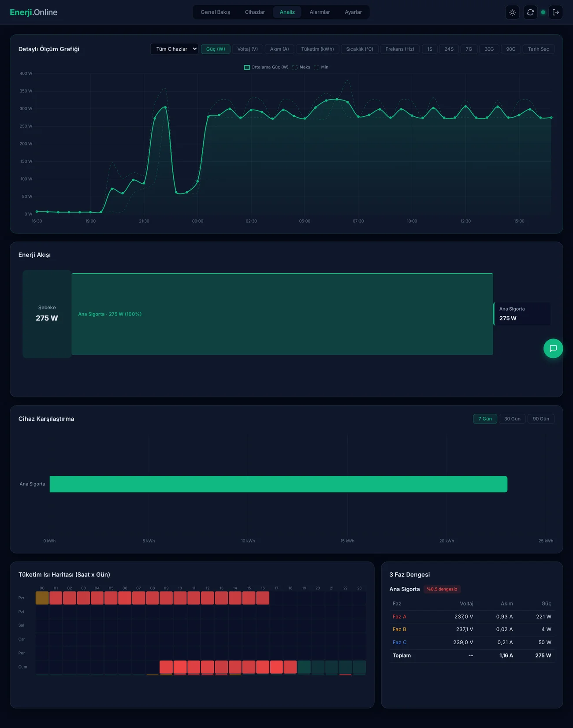This screenshot has width=573, height=728.
Task: Click the logout icon in header
Action: click(x=555, y=12)
